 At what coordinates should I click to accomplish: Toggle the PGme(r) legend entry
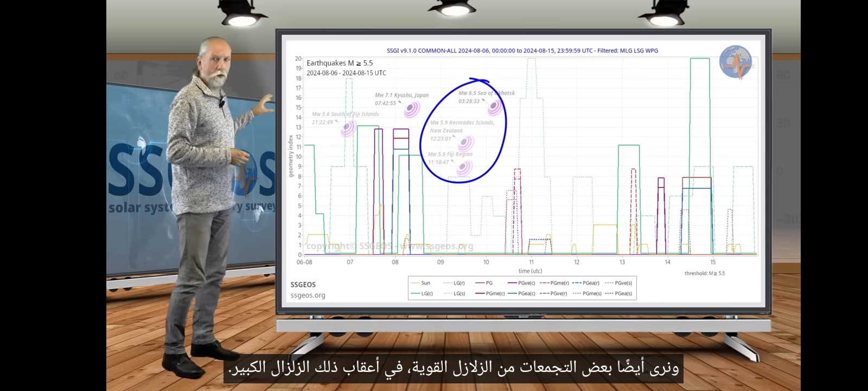(554, 283)
